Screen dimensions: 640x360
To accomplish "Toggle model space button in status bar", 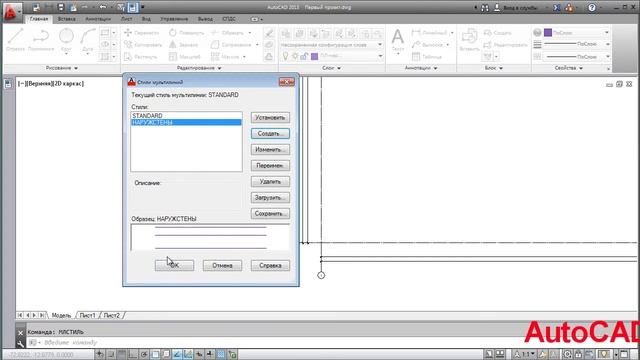I will 489,354.
